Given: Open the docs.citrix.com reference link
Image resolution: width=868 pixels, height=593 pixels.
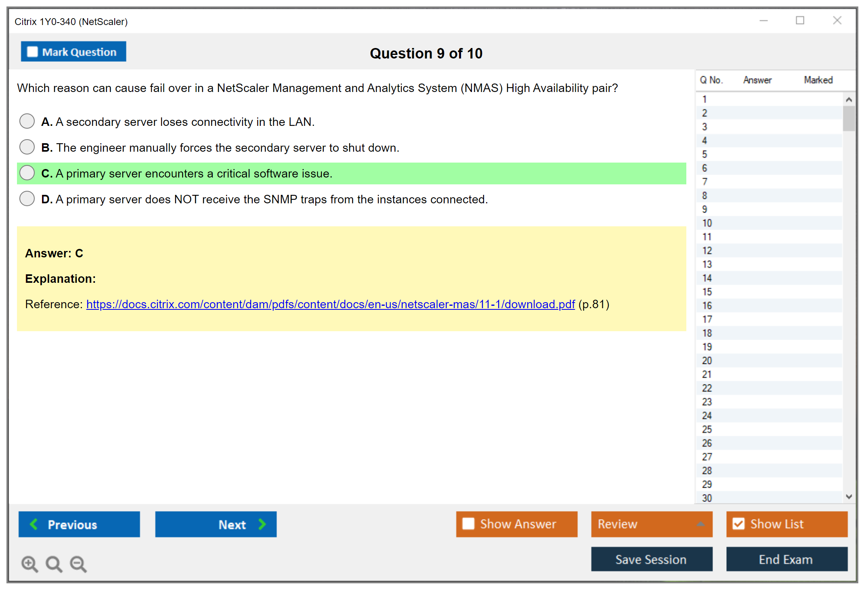Looking at the screenshot, I should click(x=330, y=304).
